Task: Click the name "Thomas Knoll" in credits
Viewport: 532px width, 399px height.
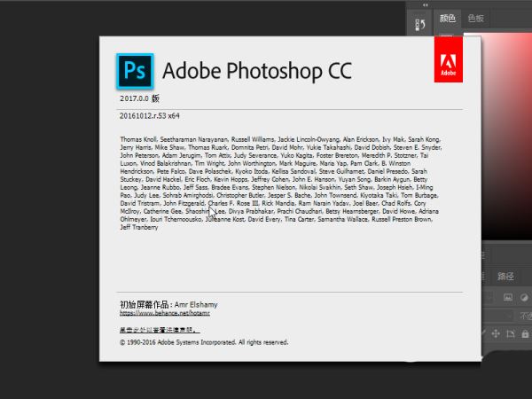Action: 138,139
